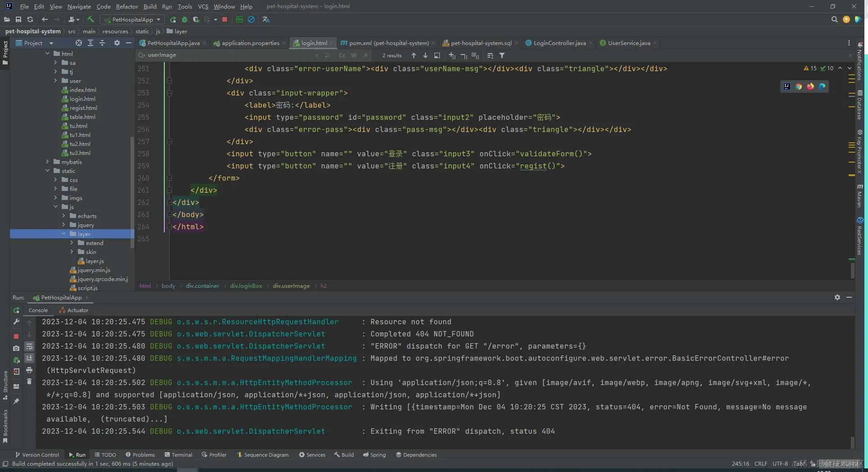Viewport: 868px width, 472px height.
Task: Toggle the Structure side tool window button
Action: (x=5, y=385)
